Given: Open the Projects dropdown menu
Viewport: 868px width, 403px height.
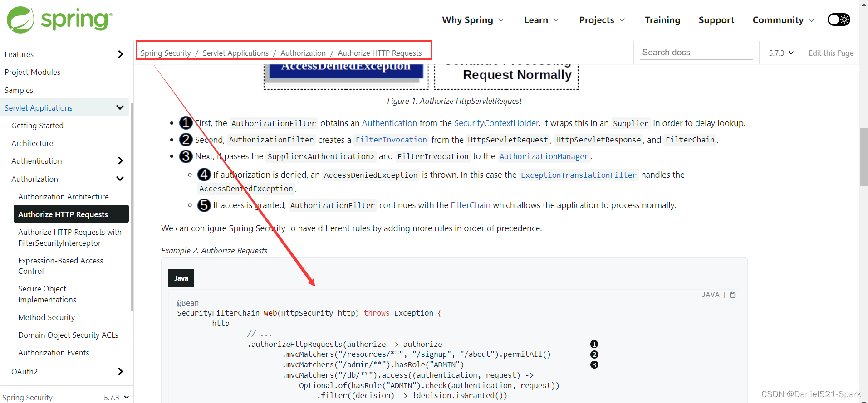Looking at the screenshot, I should pyautogui.click(x=602, y=20).
